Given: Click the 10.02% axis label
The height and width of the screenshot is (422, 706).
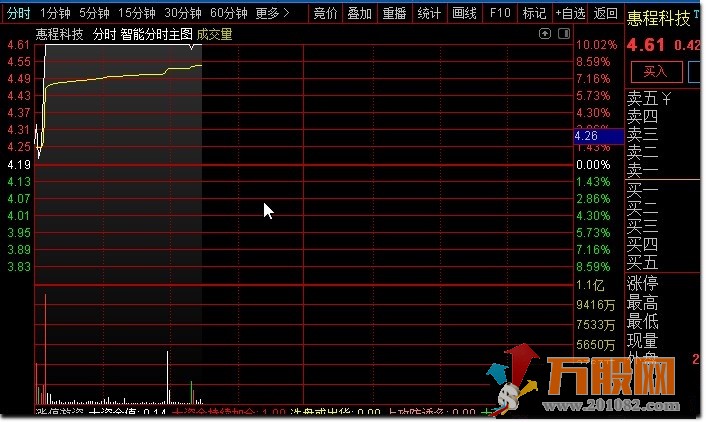Looking at the screenshot, I should tap(596, 45).
